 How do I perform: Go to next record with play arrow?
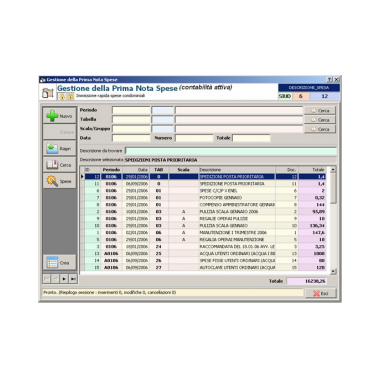[x=64, y=279]
